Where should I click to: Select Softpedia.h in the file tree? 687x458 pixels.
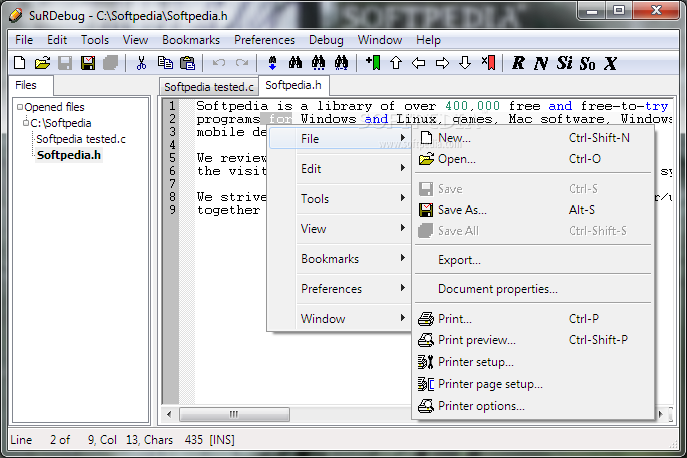click(69, 155)
